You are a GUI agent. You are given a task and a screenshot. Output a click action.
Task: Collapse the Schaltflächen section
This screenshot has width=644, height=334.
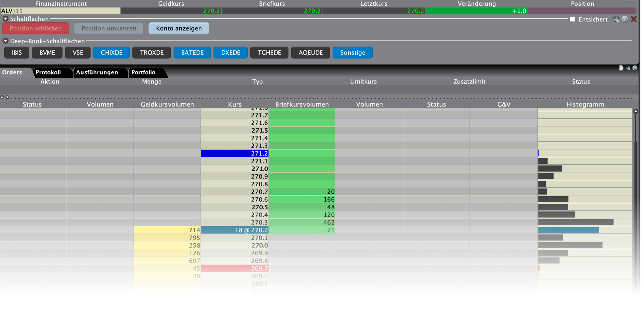pyautogui.click(x=5, y=19)
